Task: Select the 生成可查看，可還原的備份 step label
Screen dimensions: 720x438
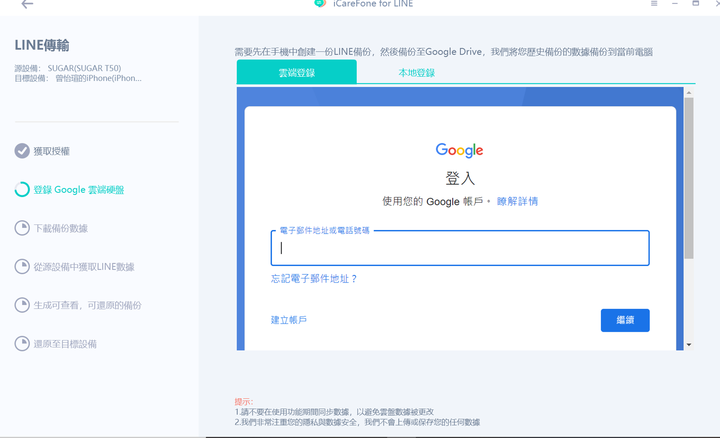Action: [x=87, y=305]
